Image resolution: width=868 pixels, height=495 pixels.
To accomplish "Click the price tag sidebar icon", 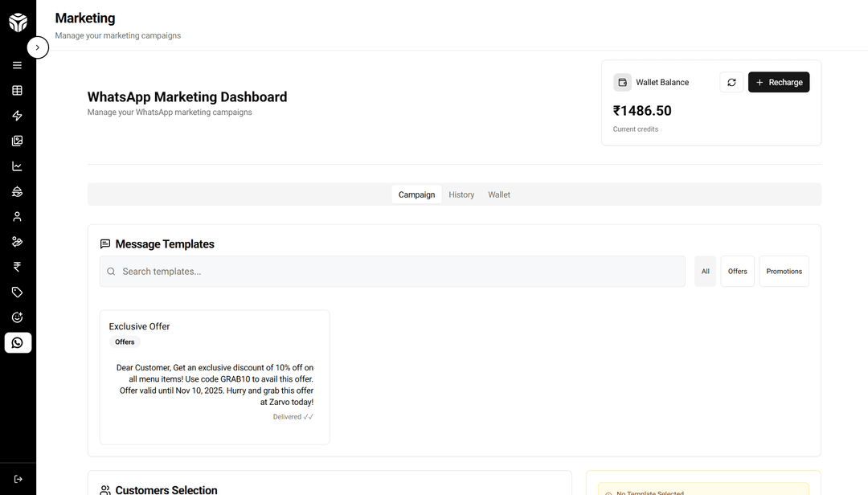I will pos(18,292).
